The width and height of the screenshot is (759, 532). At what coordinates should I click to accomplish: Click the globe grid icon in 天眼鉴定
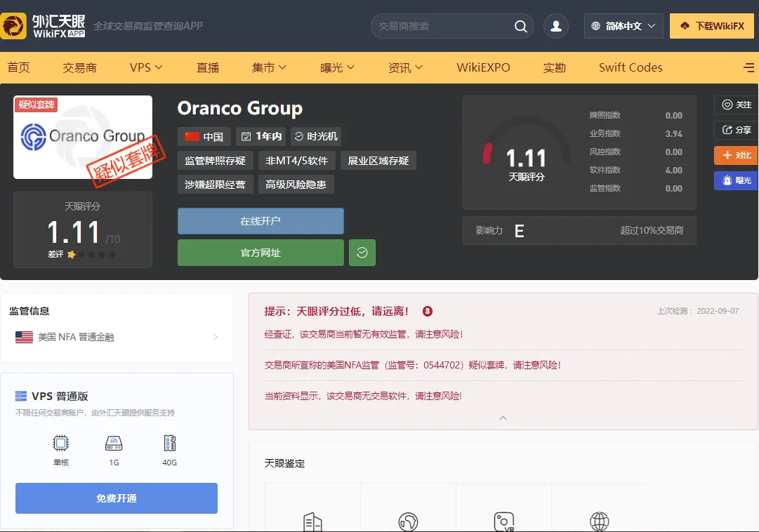pos(599,522)
